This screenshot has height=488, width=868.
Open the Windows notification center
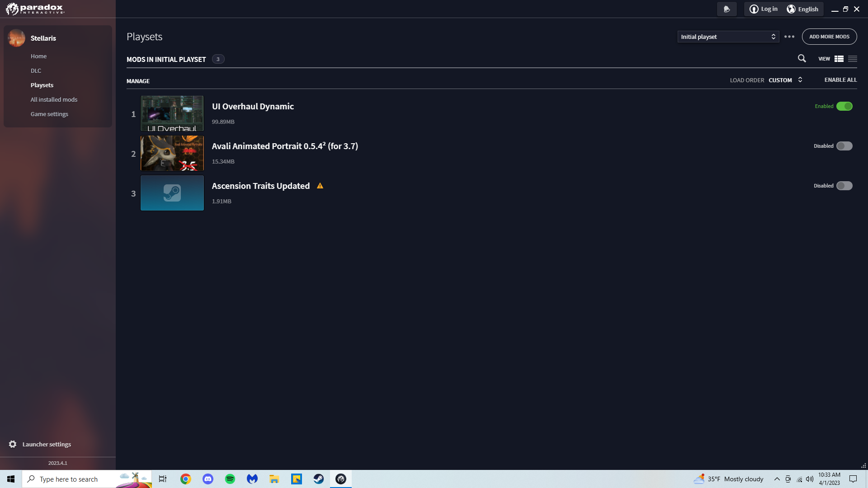tap(853, 479)
